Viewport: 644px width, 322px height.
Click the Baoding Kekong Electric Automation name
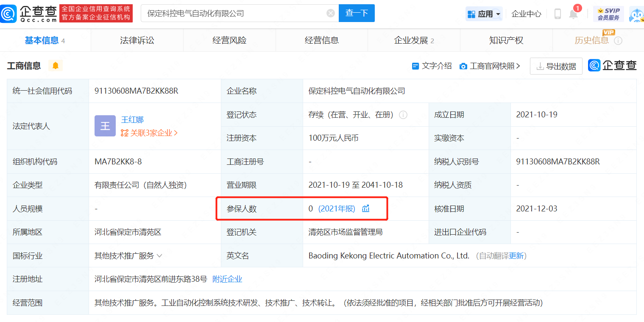[x=389, y=256]
